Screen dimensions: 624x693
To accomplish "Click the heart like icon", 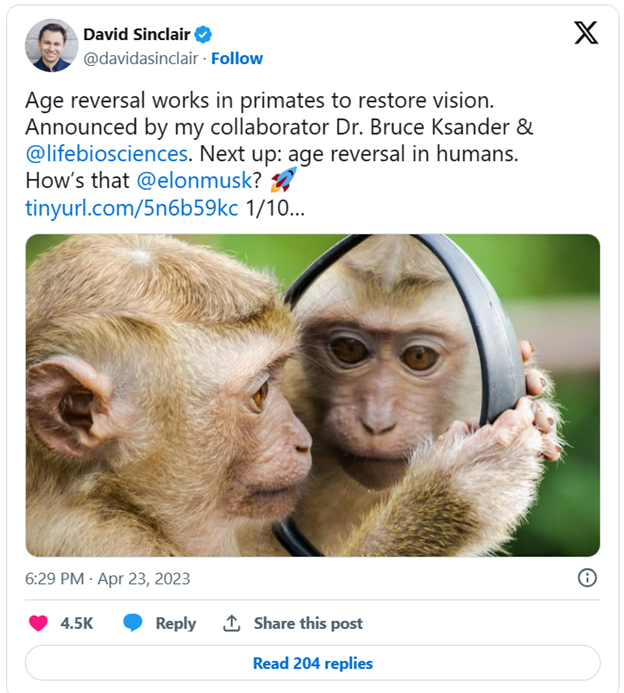I will (38, 623).
